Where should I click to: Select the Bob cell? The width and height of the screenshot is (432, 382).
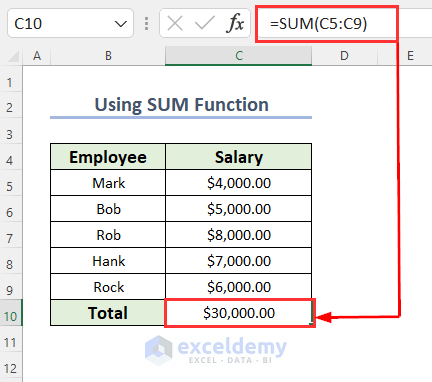[x=108, y=209]
